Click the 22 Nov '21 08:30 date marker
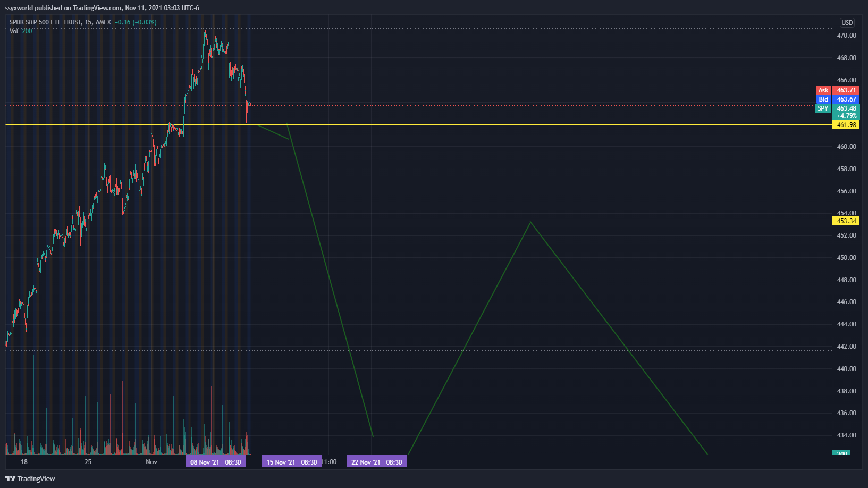Screen dimensions: 868x488 point(377,462)
